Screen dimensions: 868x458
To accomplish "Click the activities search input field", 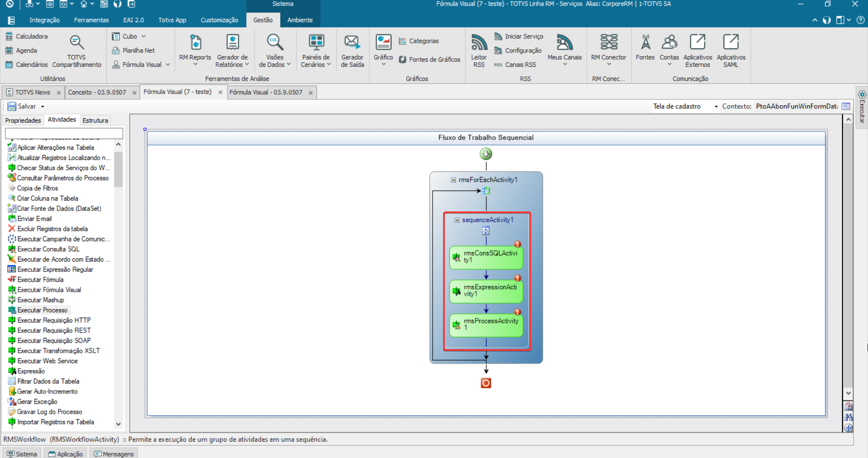I will (64, 133).
